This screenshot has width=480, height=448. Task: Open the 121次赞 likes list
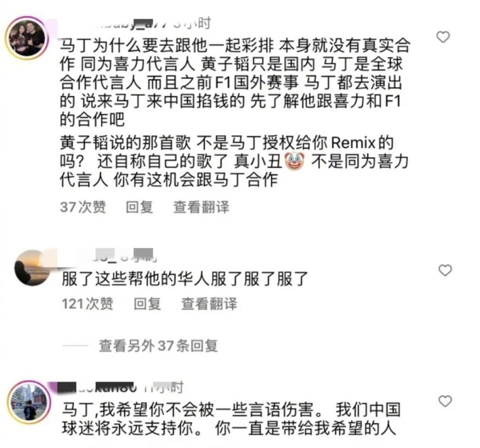pos(87,304)
